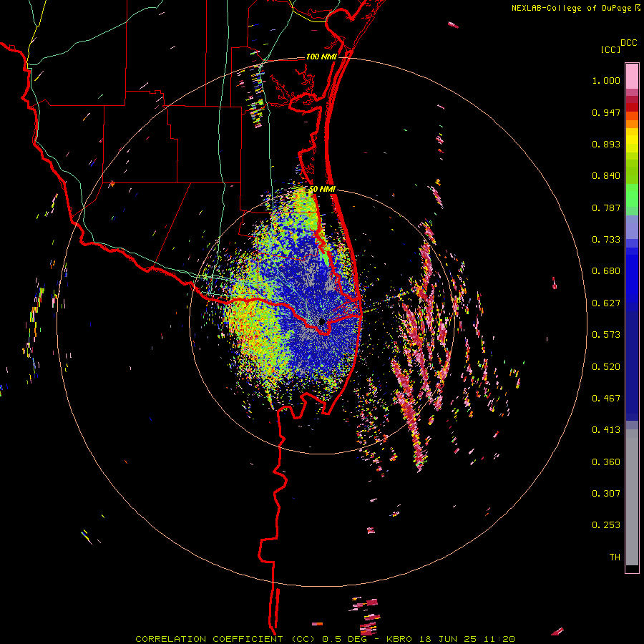Click the black radar site dot
This screenshot has height=644, width=644.
(322, 322)
